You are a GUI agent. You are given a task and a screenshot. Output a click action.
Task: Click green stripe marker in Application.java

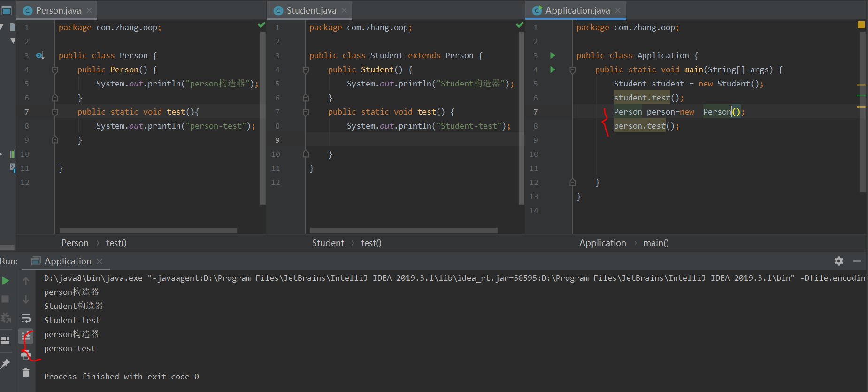click(861, 95)
